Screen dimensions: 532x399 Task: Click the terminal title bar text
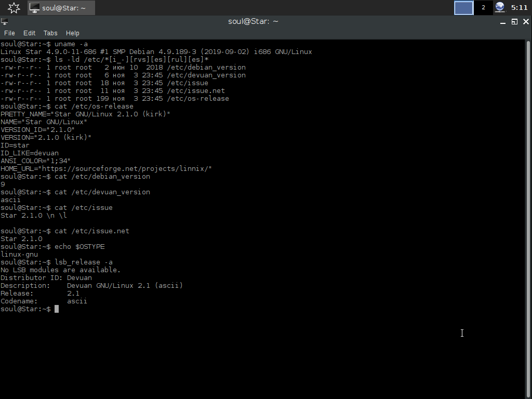[x=253, y=21]
